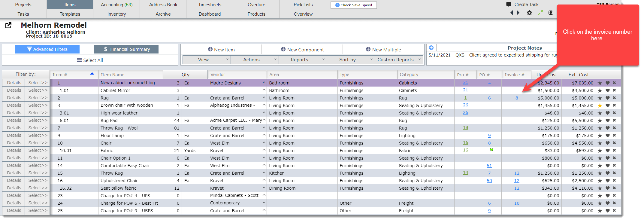Click the New Item button
644x220 pixels.
pyautogui.click(x=221, y=50)
